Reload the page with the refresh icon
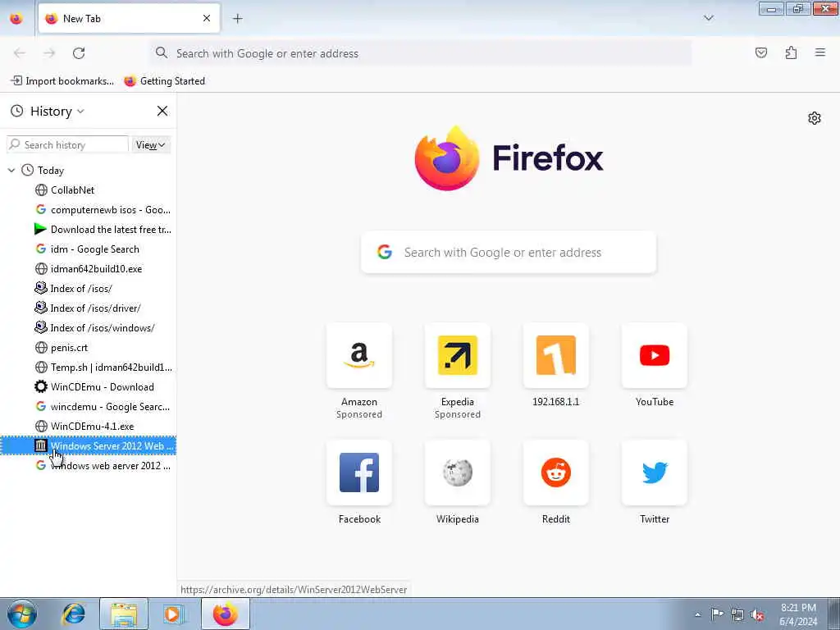The width and height of the screenshot is (840, 630). [79, 53]
